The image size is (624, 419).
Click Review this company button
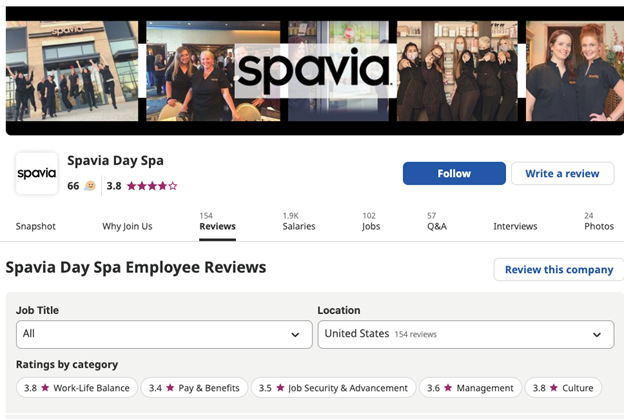click(x=559, y=269)
